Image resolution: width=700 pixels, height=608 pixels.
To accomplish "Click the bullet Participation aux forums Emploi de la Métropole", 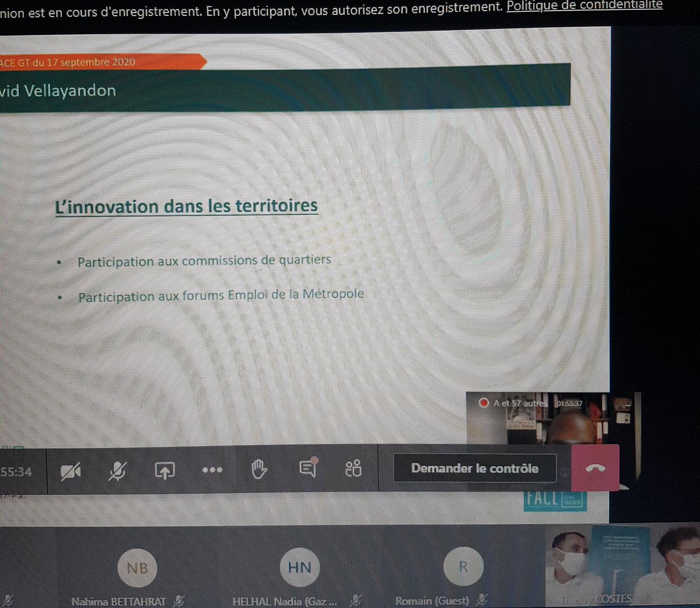I will click(x=220, y=296).
